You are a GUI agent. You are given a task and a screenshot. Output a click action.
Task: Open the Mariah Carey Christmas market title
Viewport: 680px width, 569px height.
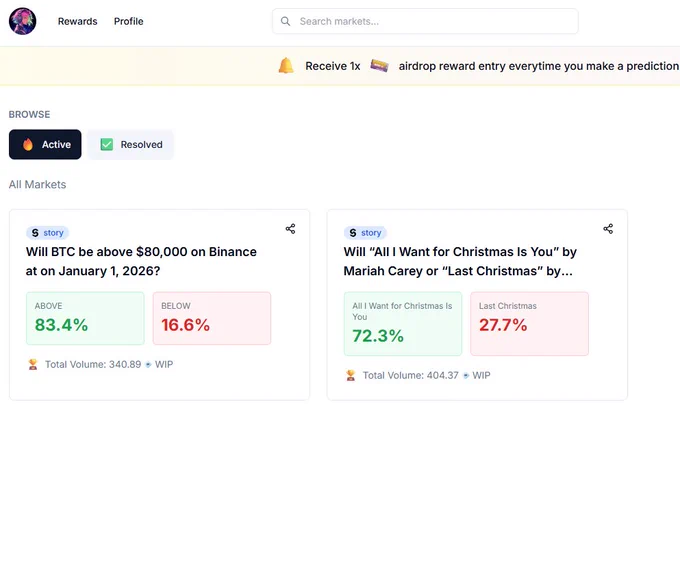click(x=460, y=261)
